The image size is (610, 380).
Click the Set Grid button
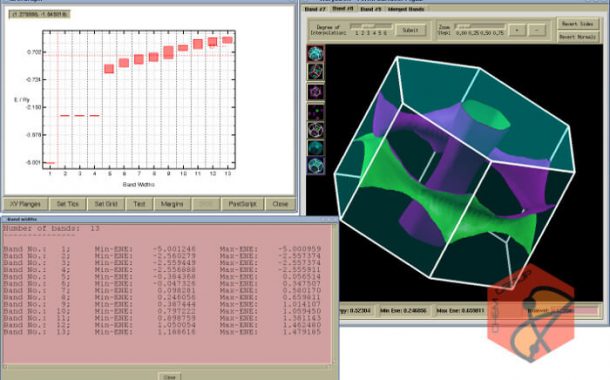105,204
